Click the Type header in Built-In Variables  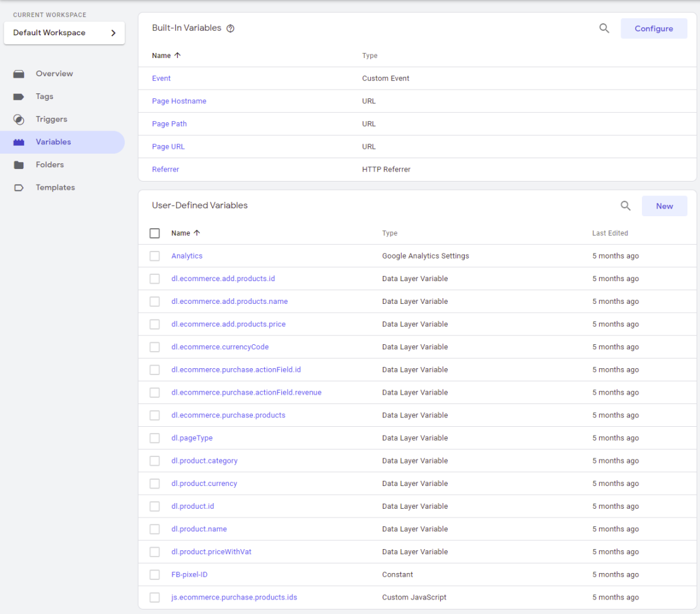tap(370, 55)
